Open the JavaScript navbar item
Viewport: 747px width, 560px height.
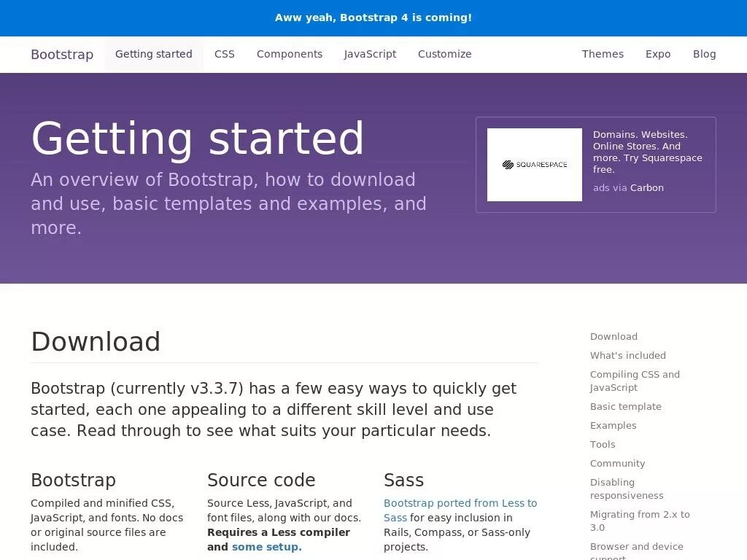click(370, 54)
